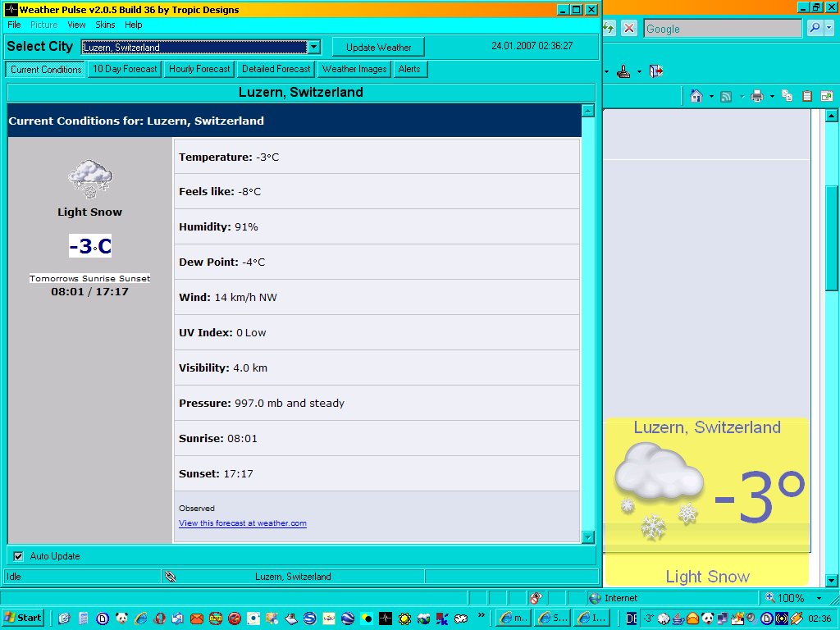Click the panda icon in quick launch
Image resolution: width=840 pixels, height=630 pixels.
[x=121, y=619]
